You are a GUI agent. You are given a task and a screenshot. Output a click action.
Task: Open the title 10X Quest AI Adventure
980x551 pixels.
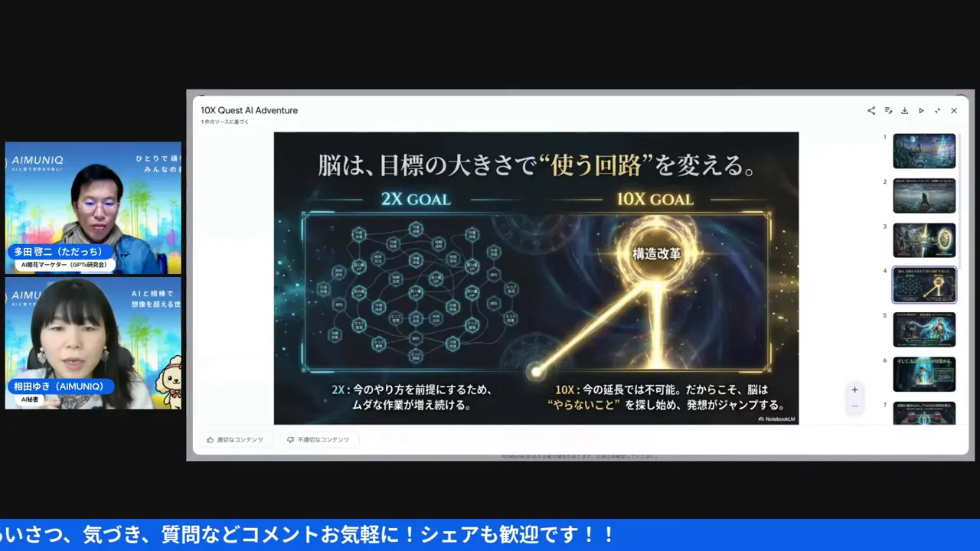point(249,110)
